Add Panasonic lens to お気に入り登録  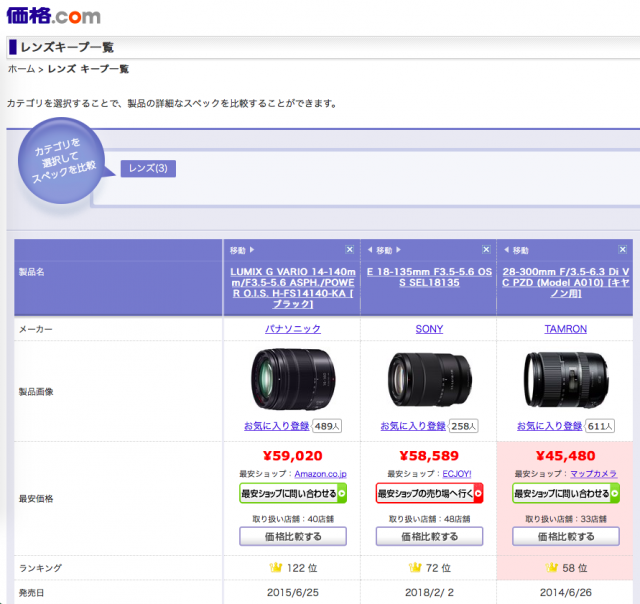[277, 426]
